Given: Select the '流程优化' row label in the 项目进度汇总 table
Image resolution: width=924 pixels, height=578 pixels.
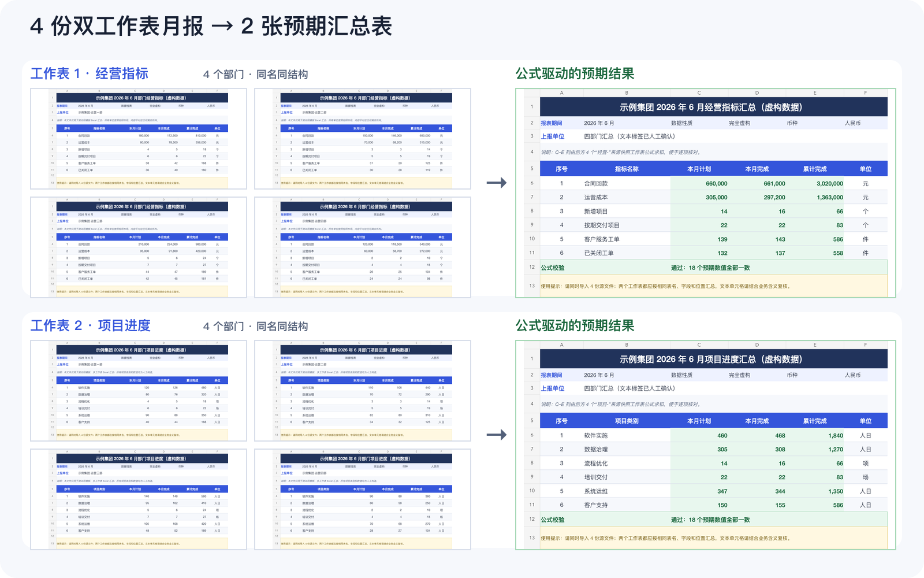Looking at the screenshot, I should (x=596, y=463).
